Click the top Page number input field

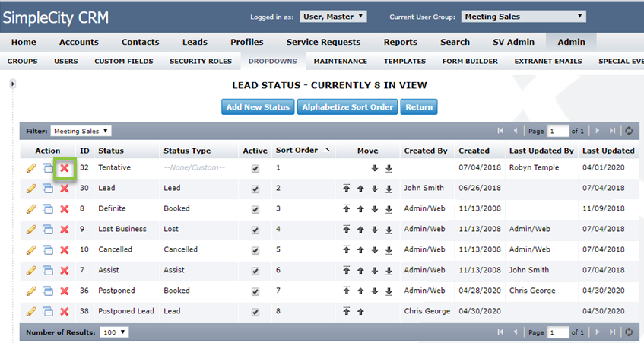point(558,131)
